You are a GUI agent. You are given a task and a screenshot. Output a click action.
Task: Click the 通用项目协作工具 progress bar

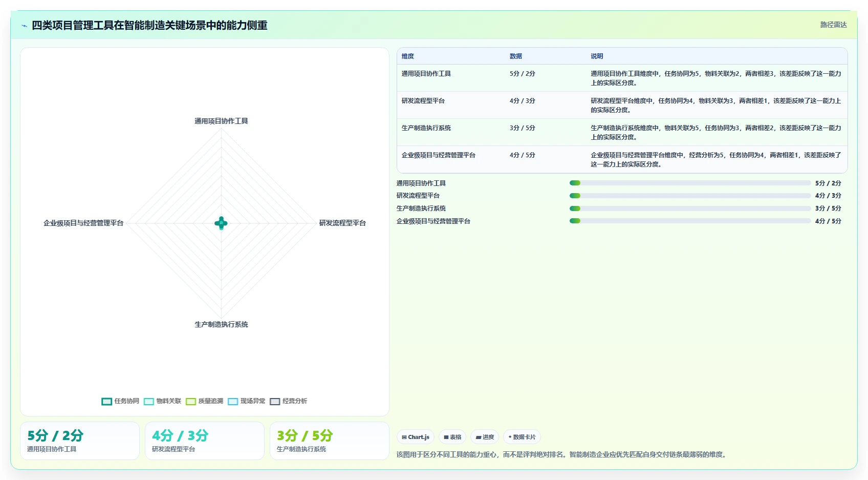pyautogui.click(x=690, y=183)
